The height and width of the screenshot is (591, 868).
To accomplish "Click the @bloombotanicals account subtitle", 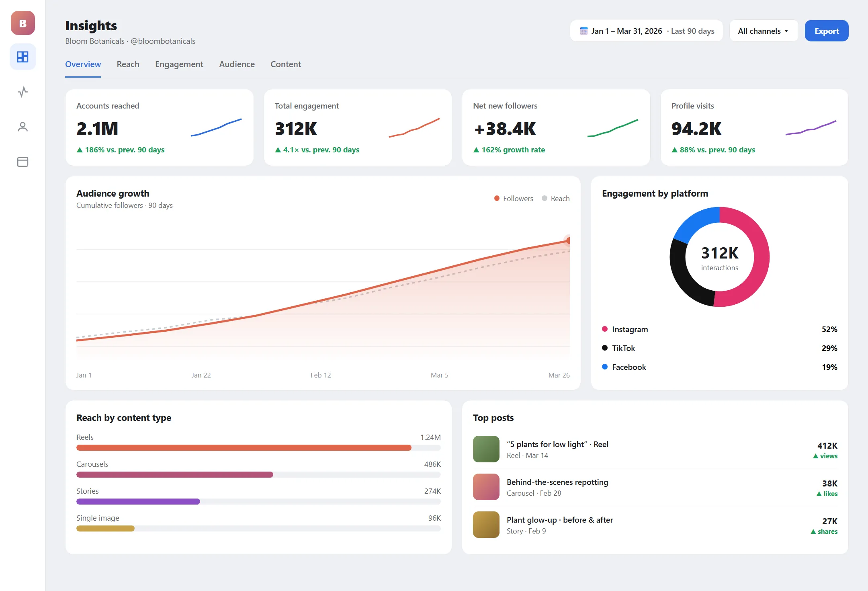I will pyautogui.click(x=163, y=41).
